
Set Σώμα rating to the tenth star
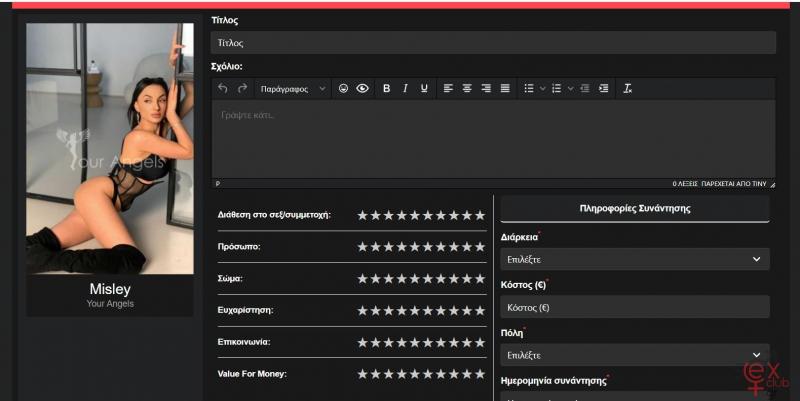tap(480, 279)
